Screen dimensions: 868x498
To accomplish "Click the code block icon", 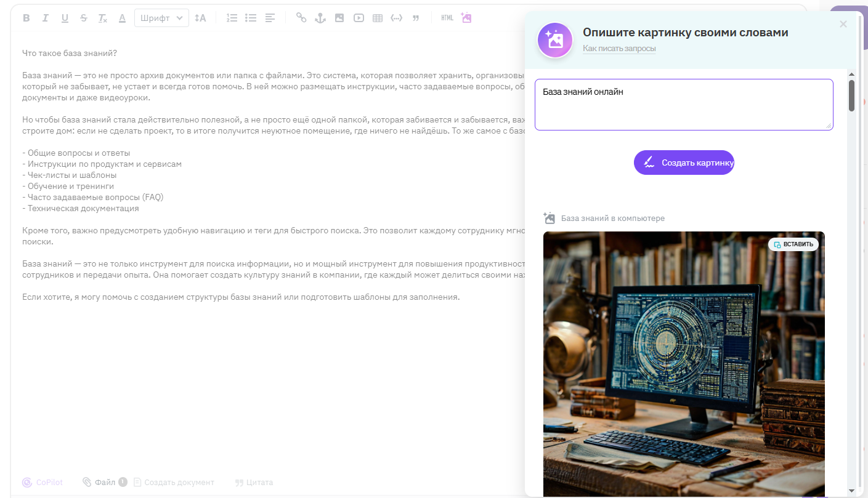I will pyautogui.click(x=397, y=18).
